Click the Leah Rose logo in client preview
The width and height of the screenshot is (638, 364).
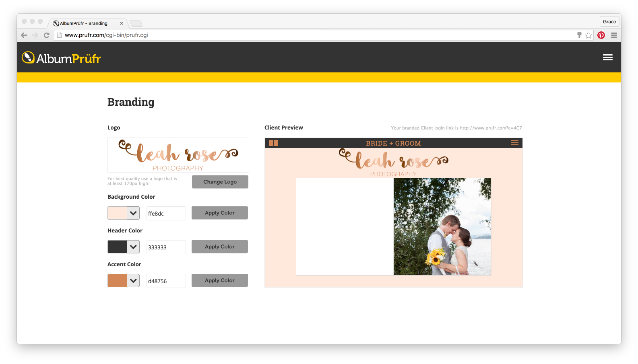(x=393, y=163)
